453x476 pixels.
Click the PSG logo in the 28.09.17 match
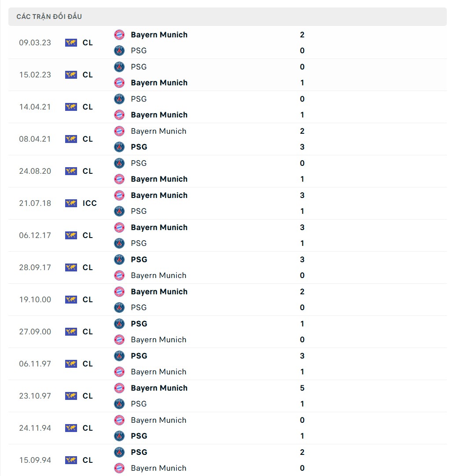point(119,260)
